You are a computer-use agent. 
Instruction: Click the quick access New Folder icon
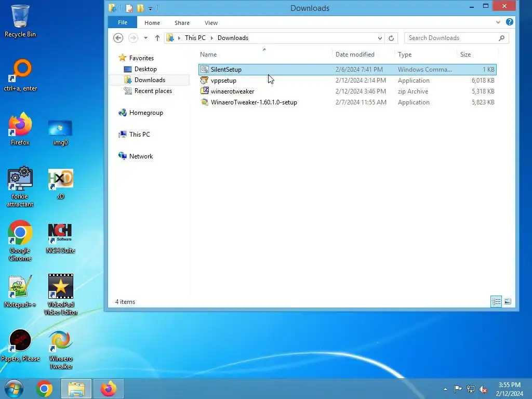point(140,8)
